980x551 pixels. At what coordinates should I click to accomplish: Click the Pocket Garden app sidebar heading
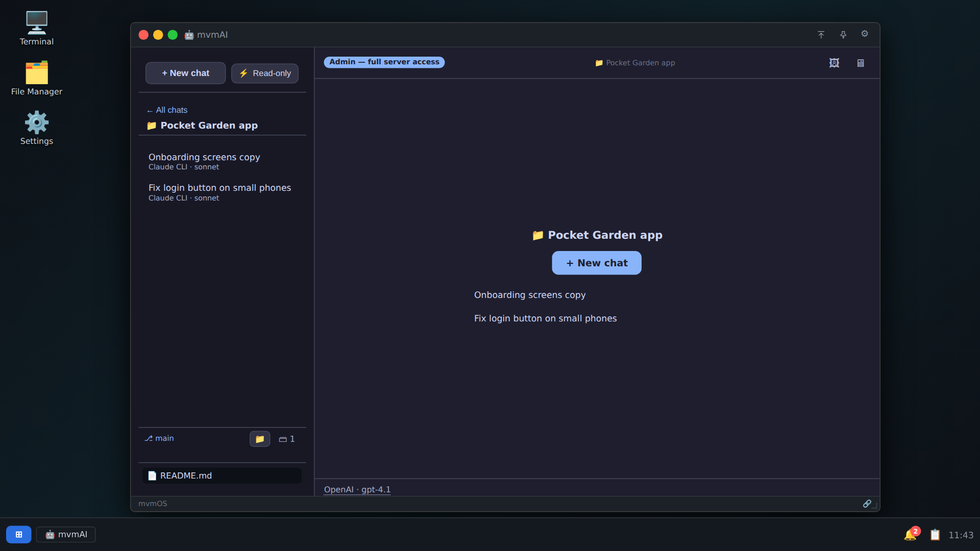[x=202, y=126]
